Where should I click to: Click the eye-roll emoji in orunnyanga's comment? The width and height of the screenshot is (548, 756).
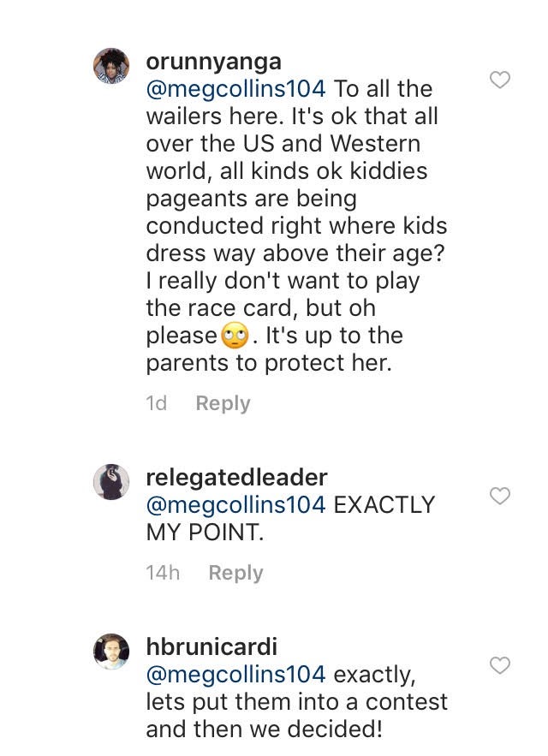(x=233, y=336)
